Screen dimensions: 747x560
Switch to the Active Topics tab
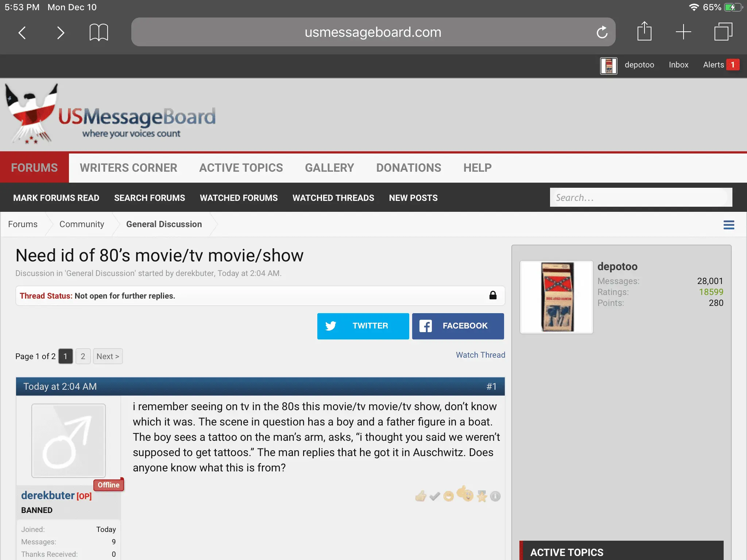coord(241,168)
